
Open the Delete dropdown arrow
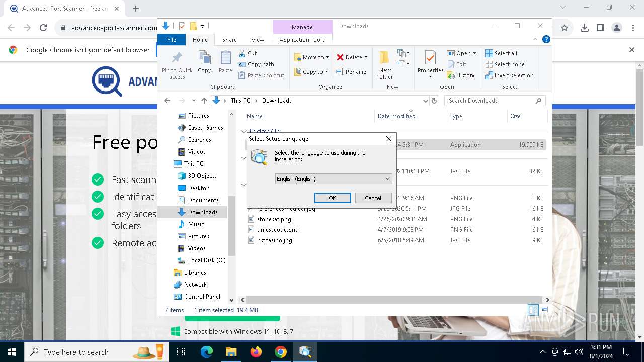[366, 57]
